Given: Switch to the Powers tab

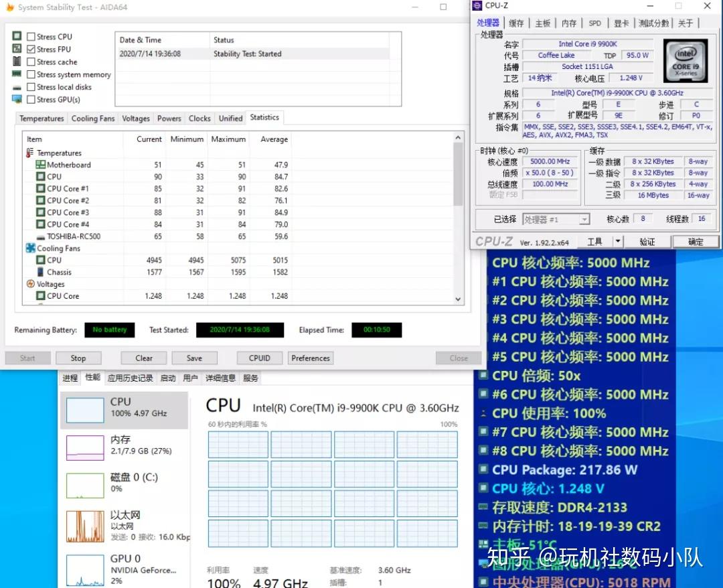Looking at the screenshot, I should pos(169,119).
